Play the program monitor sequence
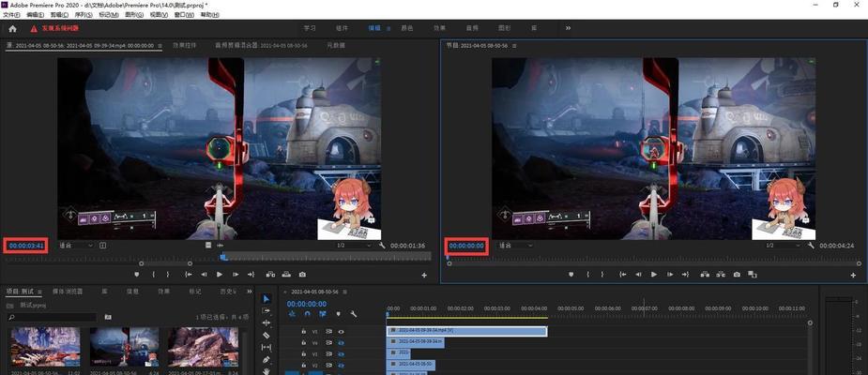 654,275
